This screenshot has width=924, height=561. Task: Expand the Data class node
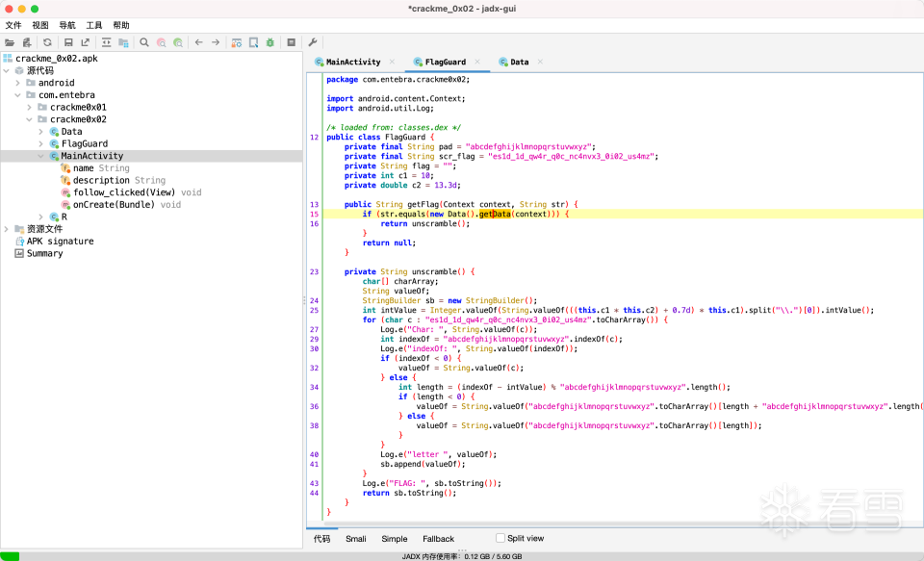point(40,132)
